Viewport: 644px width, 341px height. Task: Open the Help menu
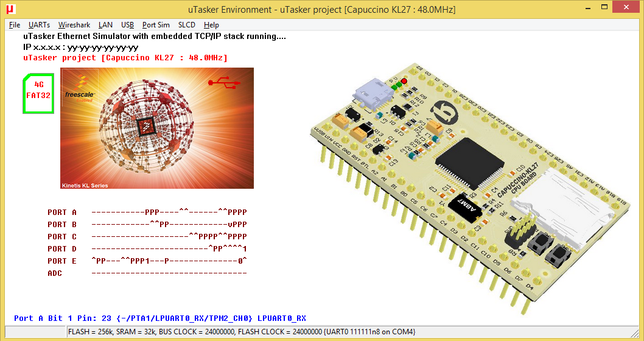point(211,25)
